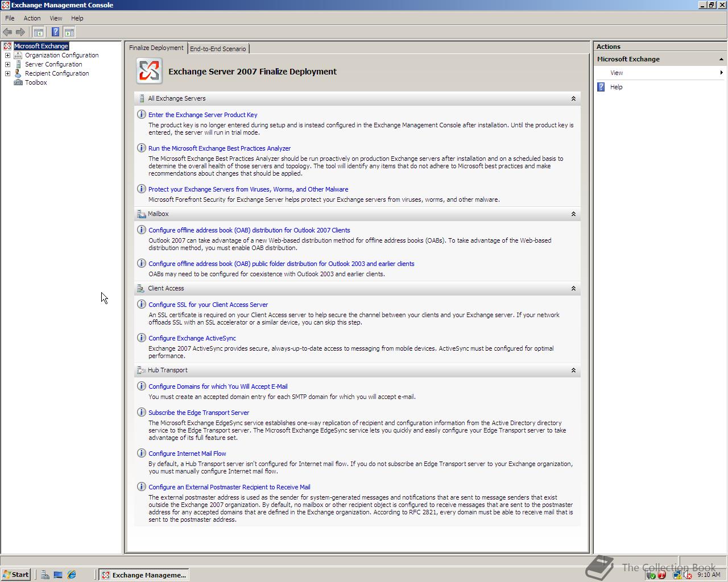
Task: Click the muted volume tray icon
Action: 688,575
